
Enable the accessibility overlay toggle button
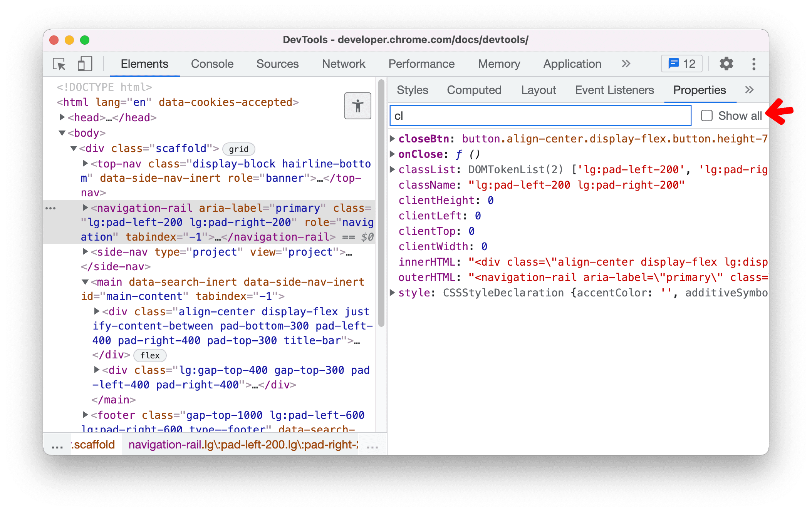[357, 106]
